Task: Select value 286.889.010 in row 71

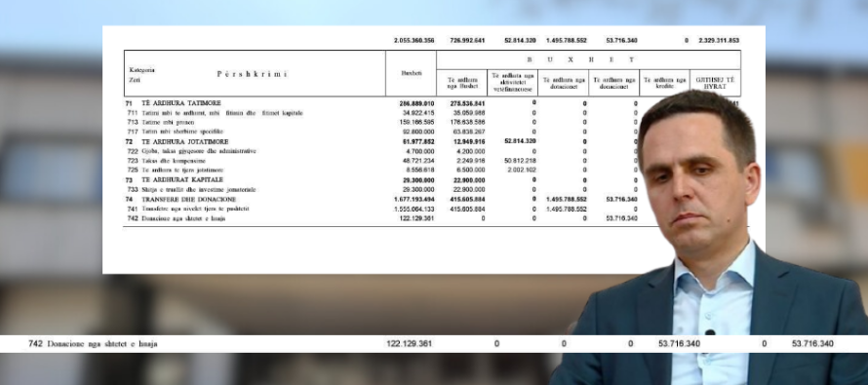Action: coord(416,103)
